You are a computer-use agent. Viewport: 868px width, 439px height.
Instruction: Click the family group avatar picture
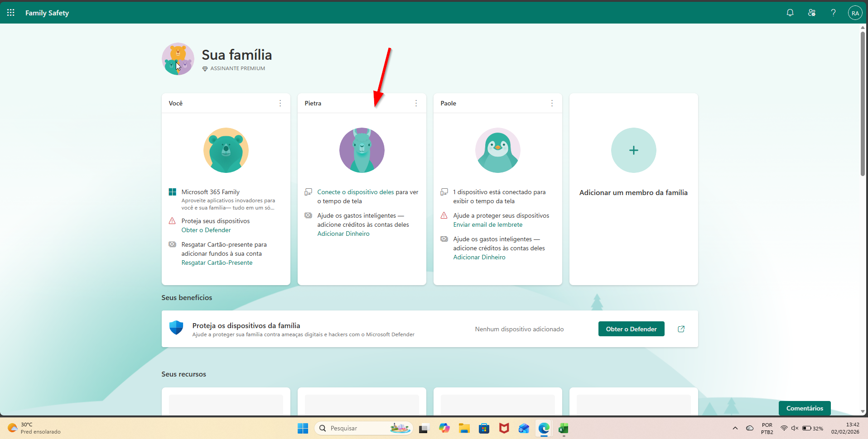click(178, 59)
